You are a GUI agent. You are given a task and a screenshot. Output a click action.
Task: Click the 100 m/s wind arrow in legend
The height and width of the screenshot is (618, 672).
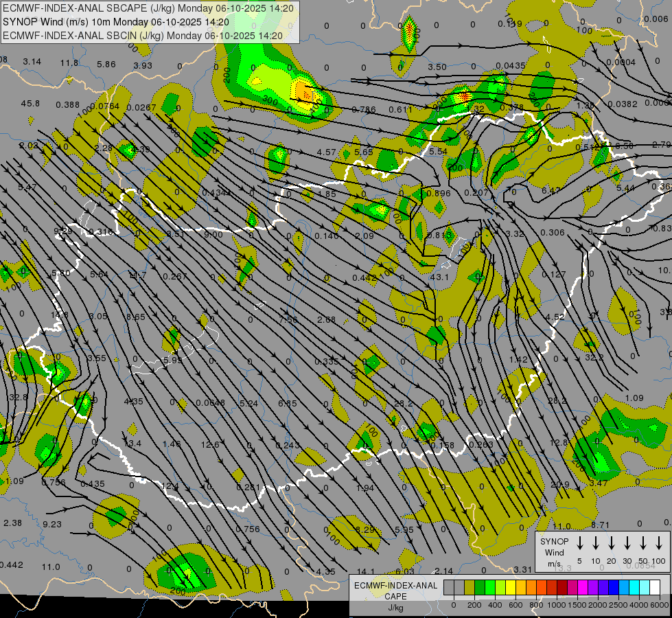click(x=659, y=543)
